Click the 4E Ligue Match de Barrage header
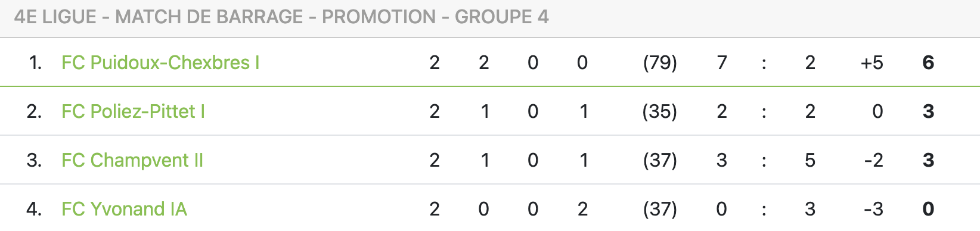Image resolution: width=980 pixels, height=231 pixels. [281, 17]
